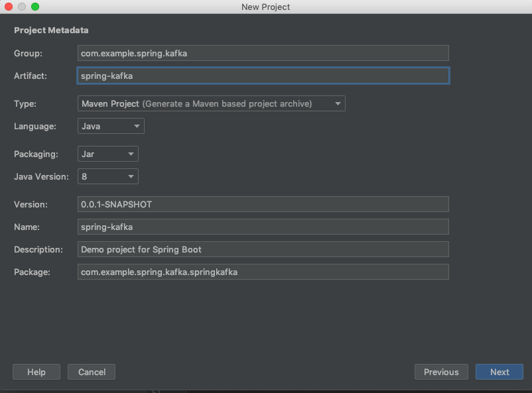Viewport: 532px width, 393px height.
Task: Click the Name field showing spring-kafka
Action: [263, 227]
